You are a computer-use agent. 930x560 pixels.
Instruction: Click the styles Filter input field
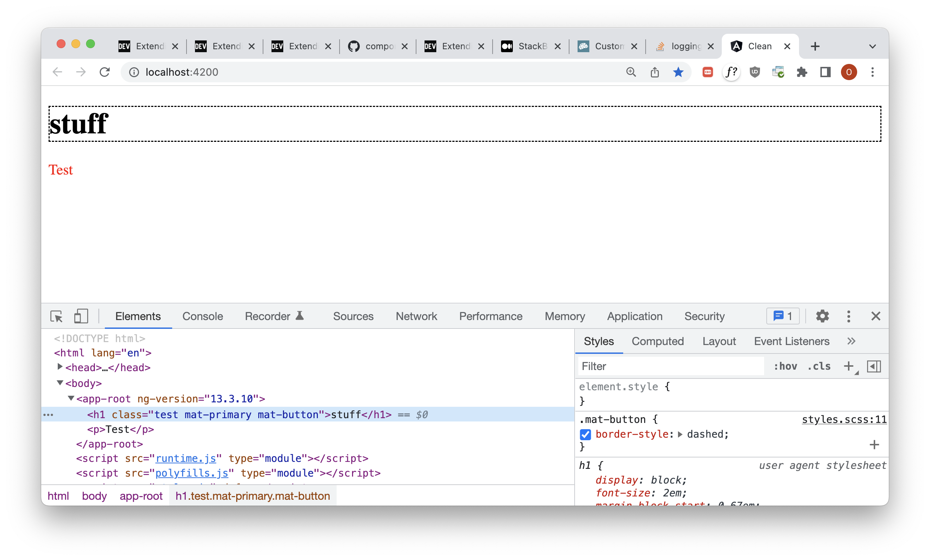(x=670, y=366)
